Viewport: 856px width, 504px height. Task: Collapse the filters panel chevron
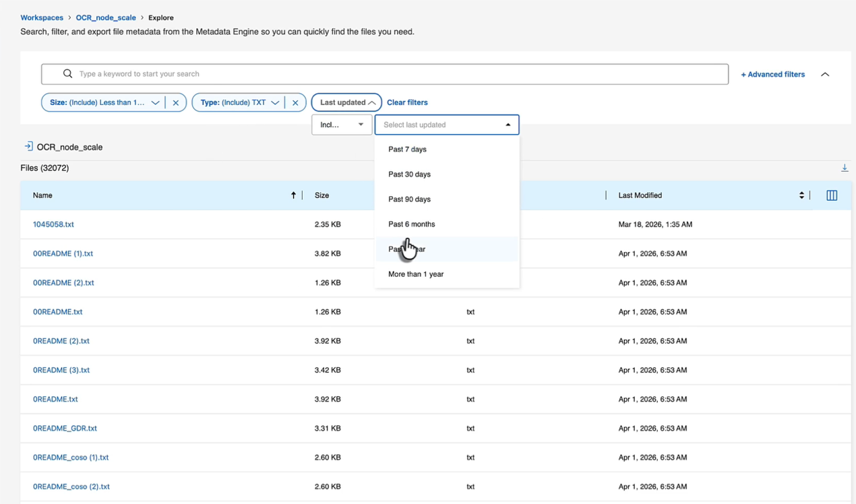pyautogui.click(x=825, y=74)
